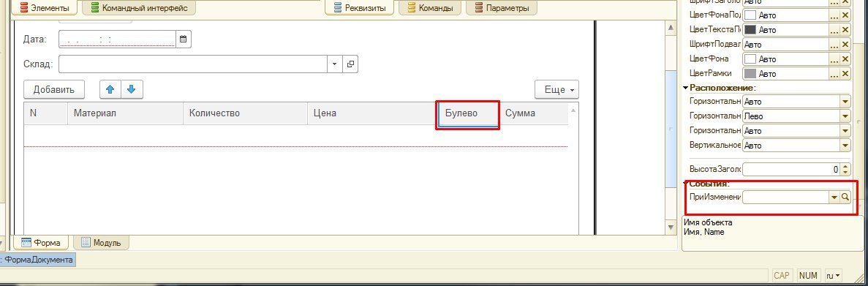868x286 pixels.
Task: Switch to the Реквизиты tab
Action: coord(359,8)
